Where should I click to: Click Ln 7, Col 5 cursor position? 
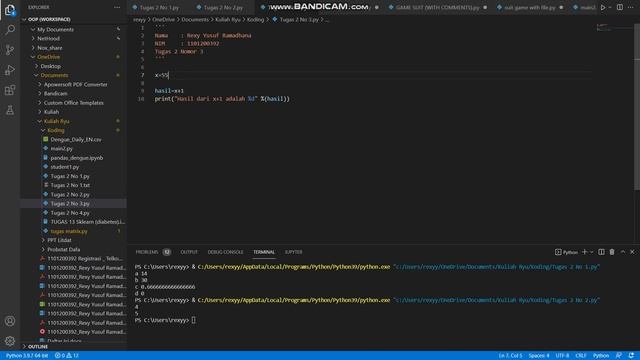pos(510,356)
